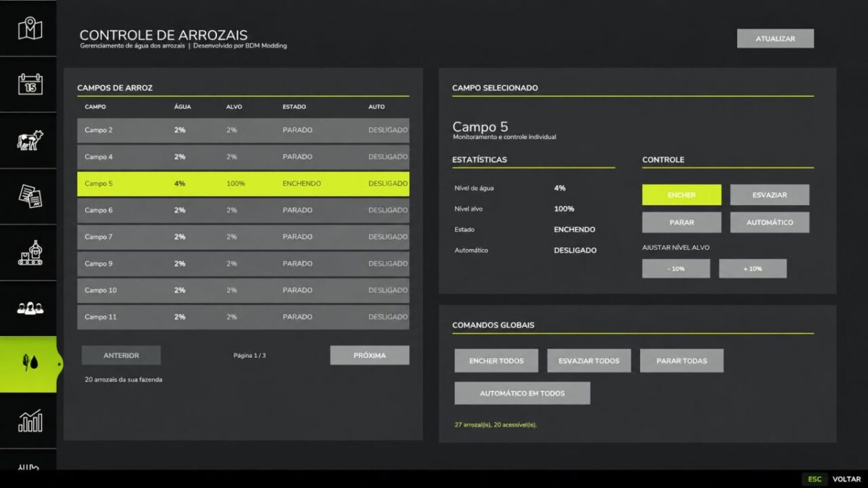
Task: Select the rice water drop icon
Action: click(30, 364)
